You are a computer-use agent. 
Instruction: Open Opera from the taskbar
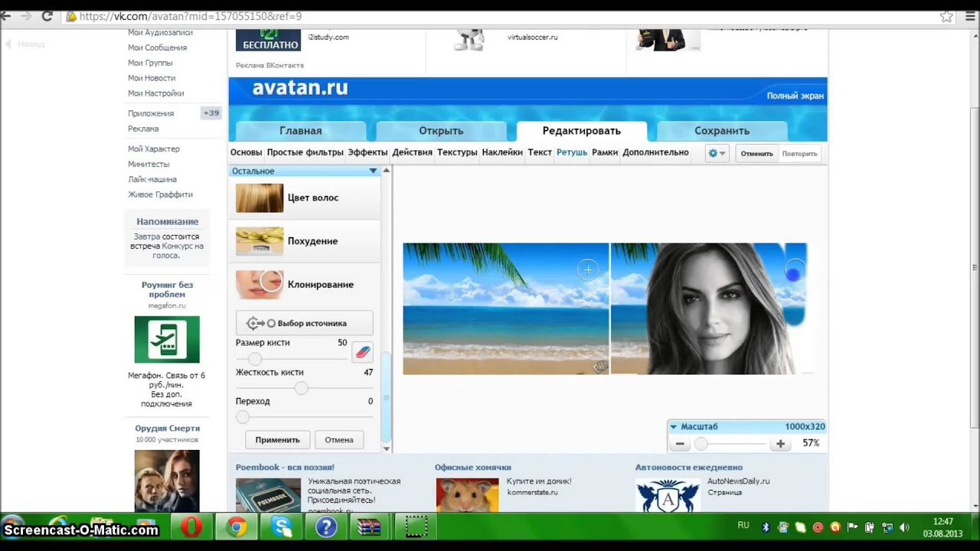tap(191, 527)
